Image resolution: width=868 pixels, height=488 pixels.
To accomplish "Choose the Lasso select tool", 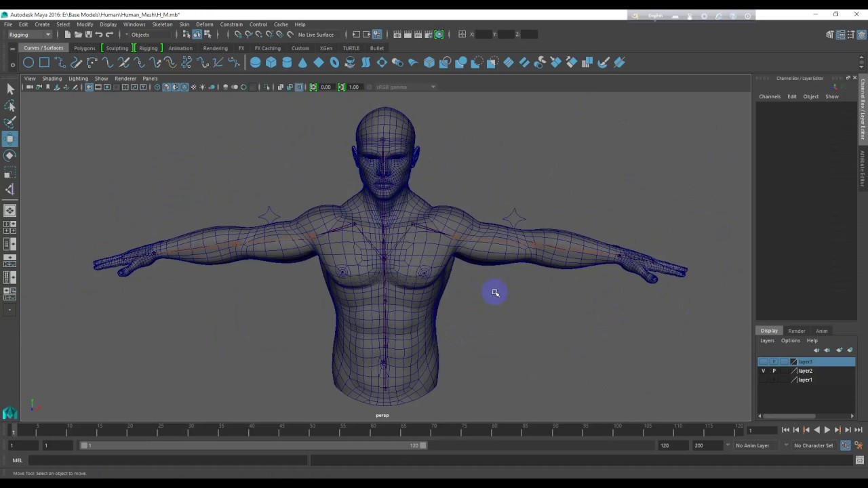I will click(x=10, y=106).
